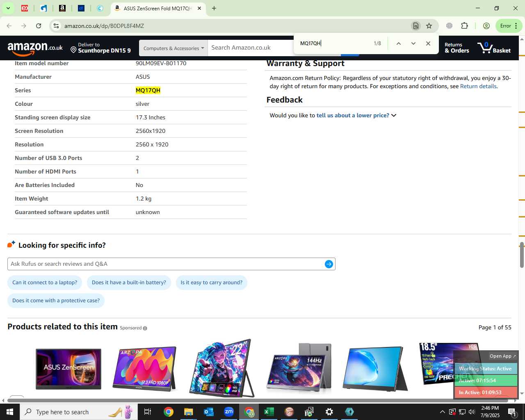This screenshot has height=420, width=525.
Task: Ask 'Can it connect to a laptop?'
Action: click(45, 283)
